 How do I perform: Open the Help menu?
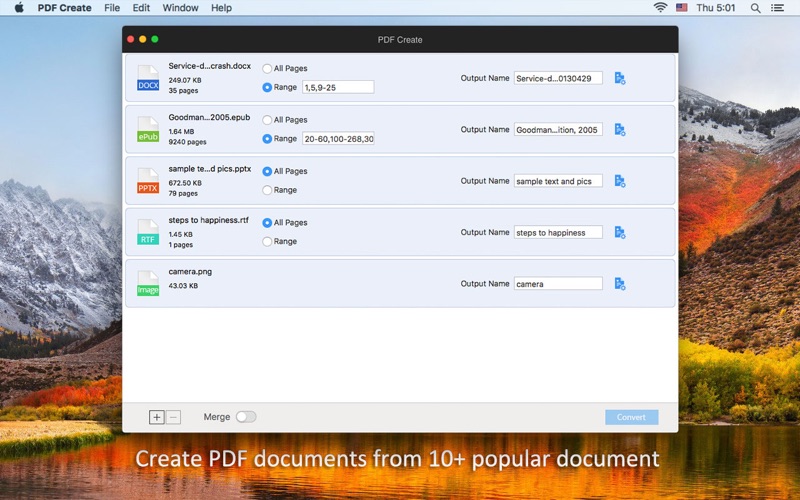coord(221,8)
